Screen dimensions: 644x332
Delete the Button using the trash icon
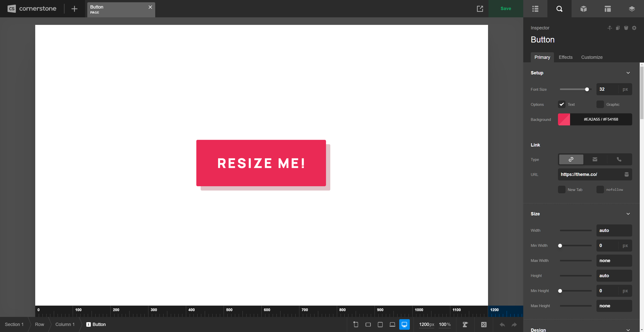coord(626,28)
